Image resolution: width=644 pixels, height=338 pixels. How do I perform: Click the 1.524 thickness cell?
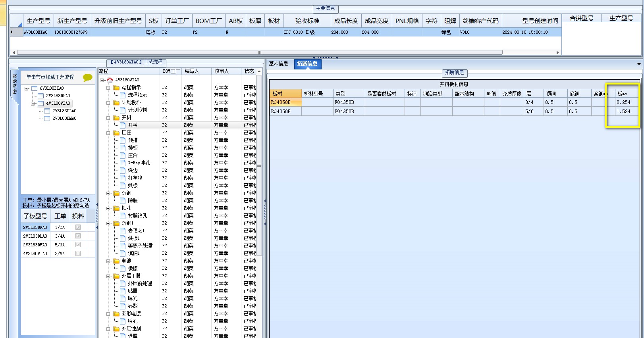coord(627,111)
